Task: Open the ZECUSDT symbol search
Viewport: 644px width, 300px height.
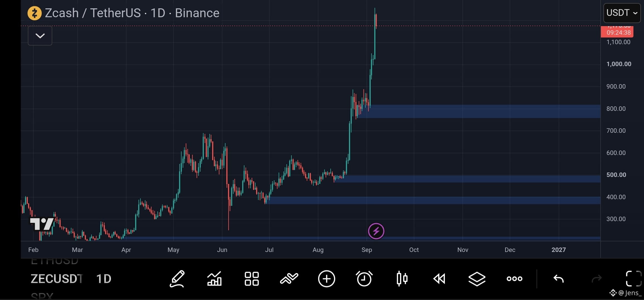Action: 57,279
